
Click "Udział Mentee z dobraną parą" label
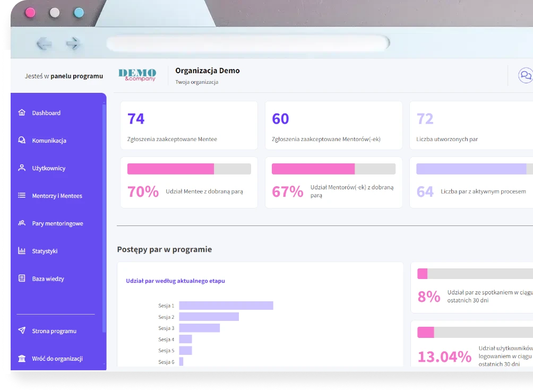(204, 191)
